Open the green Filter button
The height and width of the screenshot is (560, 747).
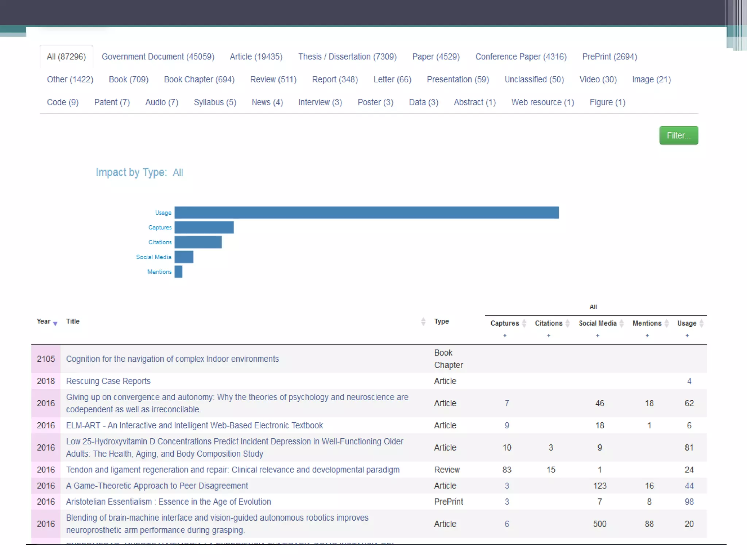pyautogui.click(x=678, y=135)
